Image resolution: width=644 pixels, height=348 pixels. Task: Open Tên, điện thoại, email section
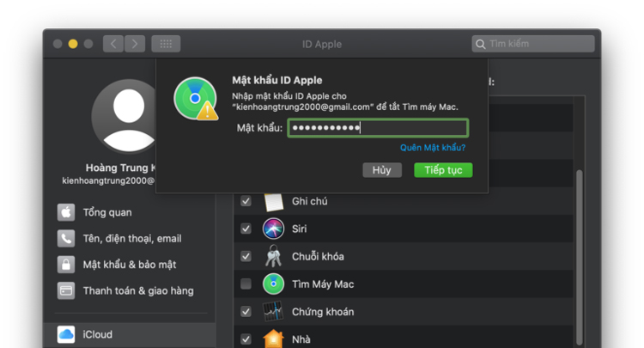[x=132, y=239]
